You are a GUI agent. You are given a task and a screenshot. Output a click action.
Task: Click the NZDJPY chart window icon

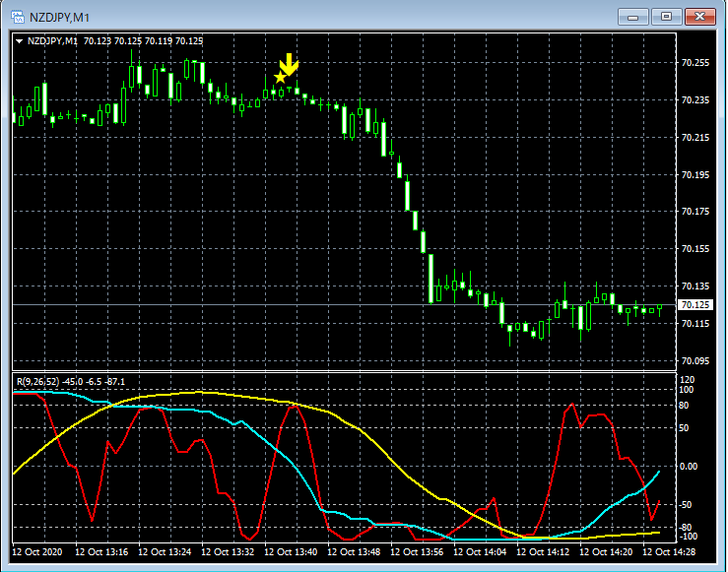click(x=18, y=17)
